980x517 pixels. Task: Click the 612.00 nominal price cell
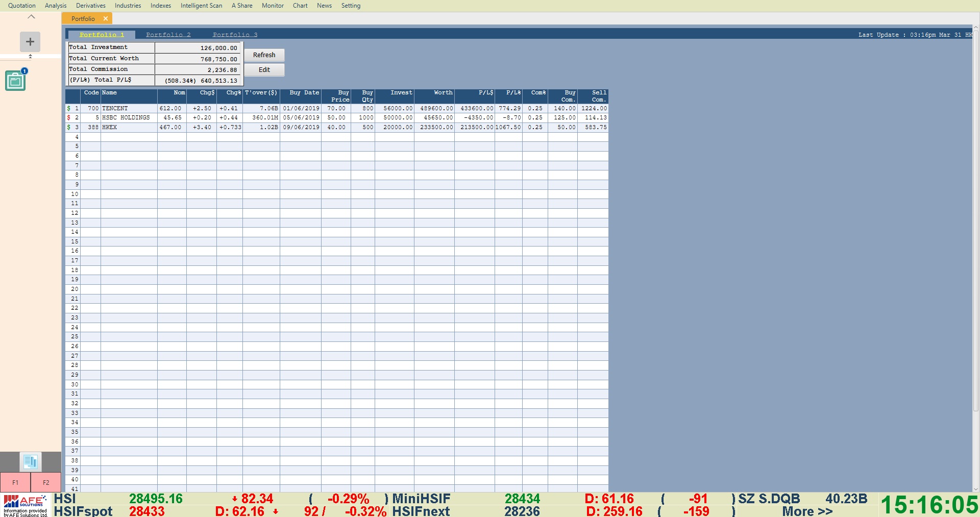tap(172, 108)
